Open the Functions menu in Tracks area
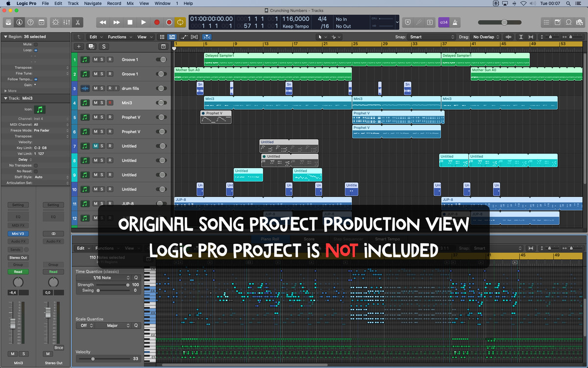 point(119,37)
